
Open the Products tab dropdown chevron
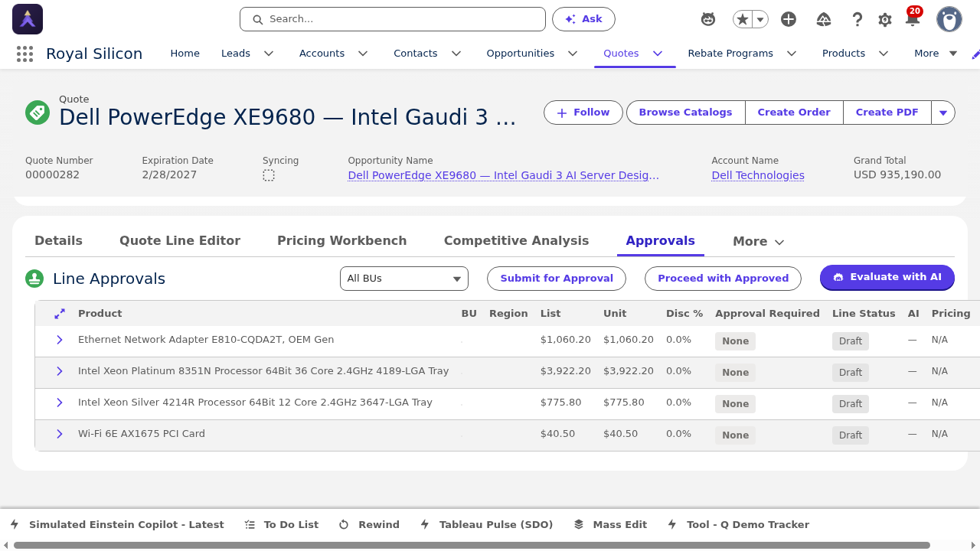click(884, 54)
